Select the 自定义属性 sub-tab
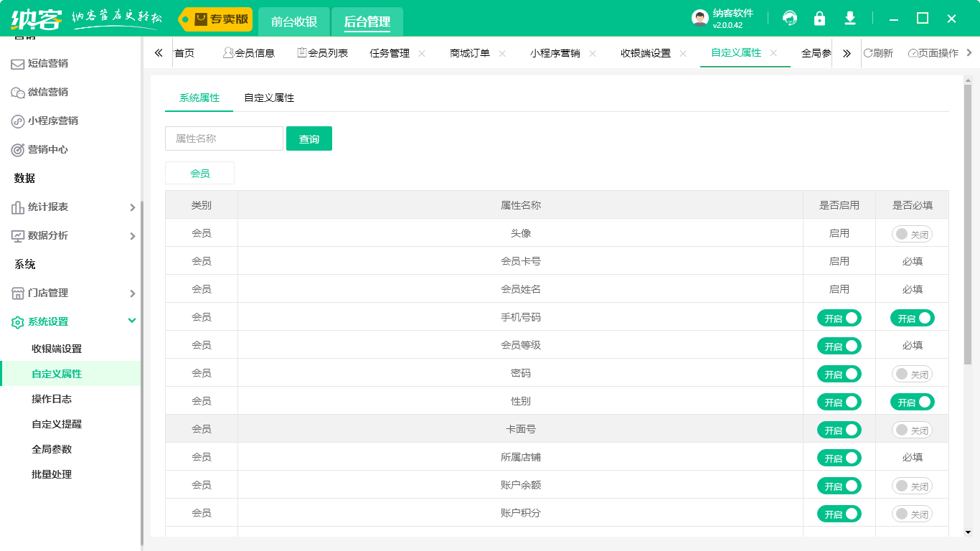Image resolution: width=980 pixels, height=551 pixels. click(x=269, y=98)
